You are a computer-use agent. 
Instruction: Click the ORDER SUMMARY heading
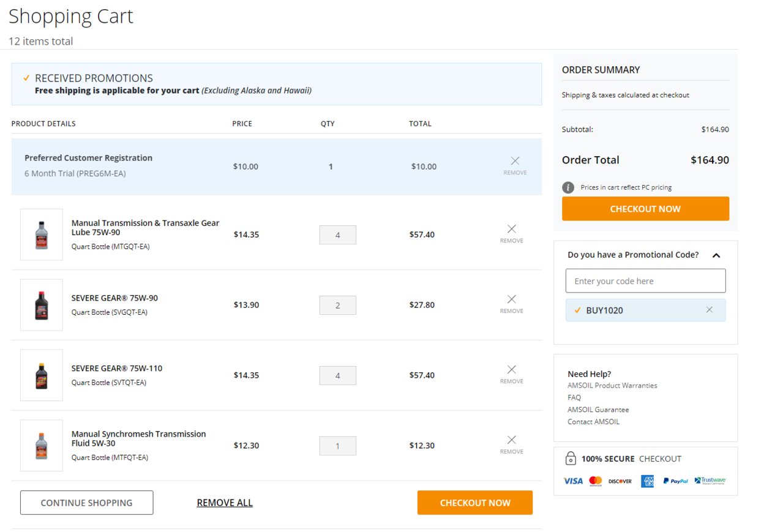[x=601, y=70]
